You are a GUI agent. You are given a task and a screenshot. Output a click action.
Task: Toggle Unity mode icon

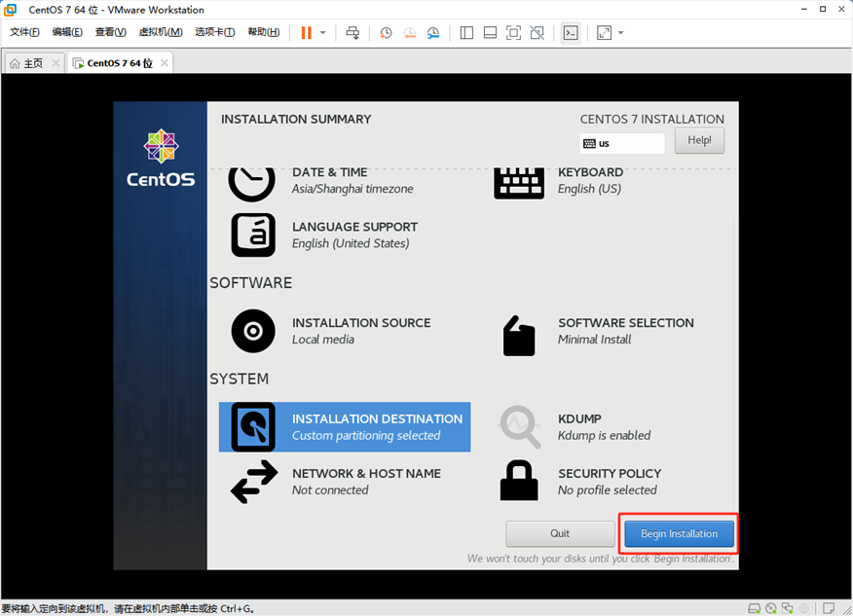537,33
